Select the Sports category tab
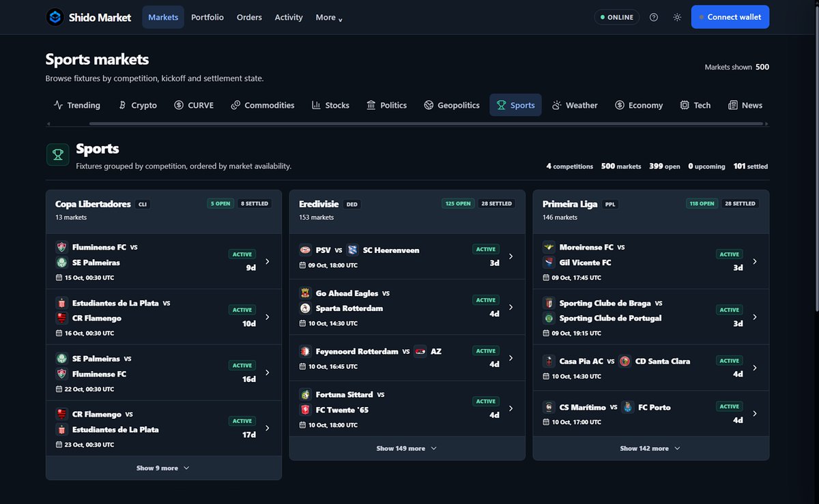819x504 pixels. tap(515, 105)
